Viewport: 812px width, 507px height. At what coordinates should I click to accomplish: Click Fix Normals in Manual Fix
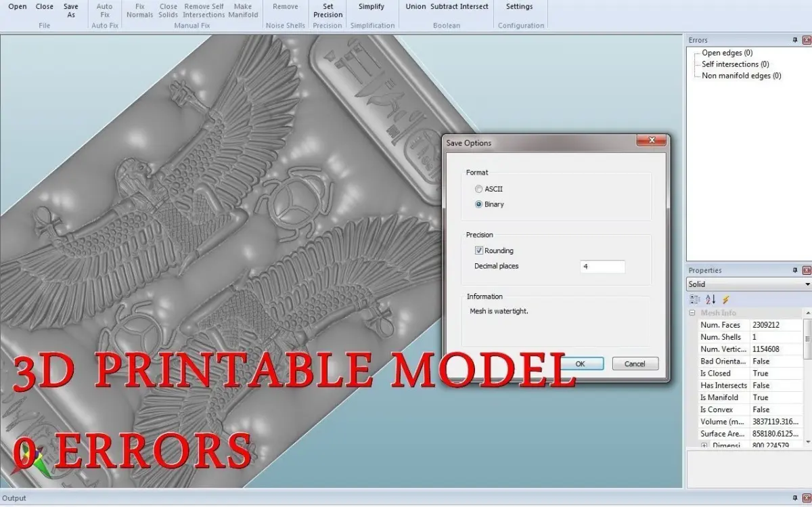pyautogui.click(x=140, y=10)
